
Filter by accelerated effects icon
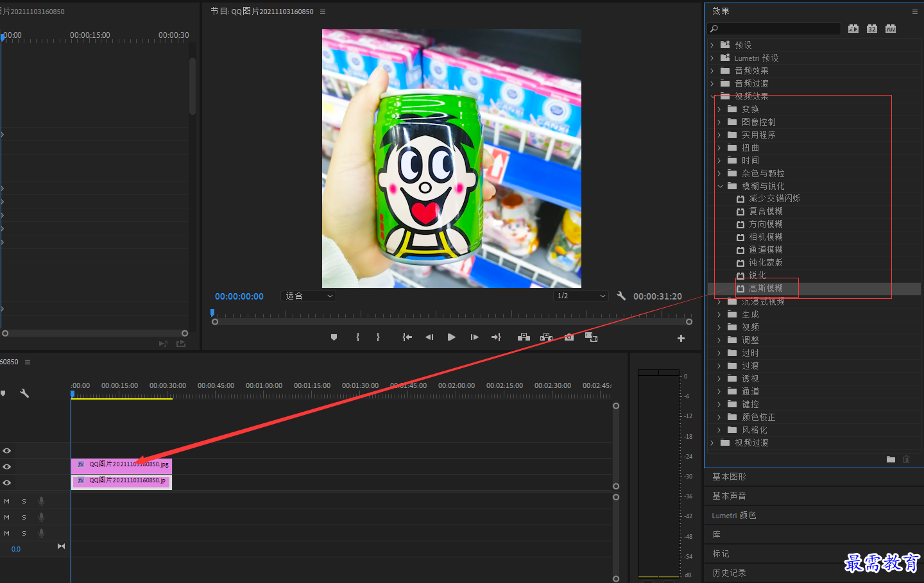853,29
